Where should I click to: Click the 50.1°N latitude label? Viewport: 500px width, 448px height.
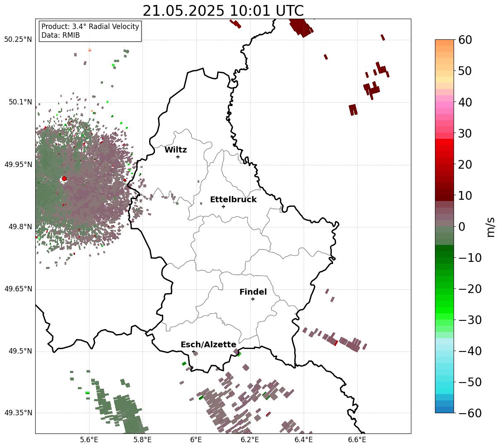[x=20, y=102]
